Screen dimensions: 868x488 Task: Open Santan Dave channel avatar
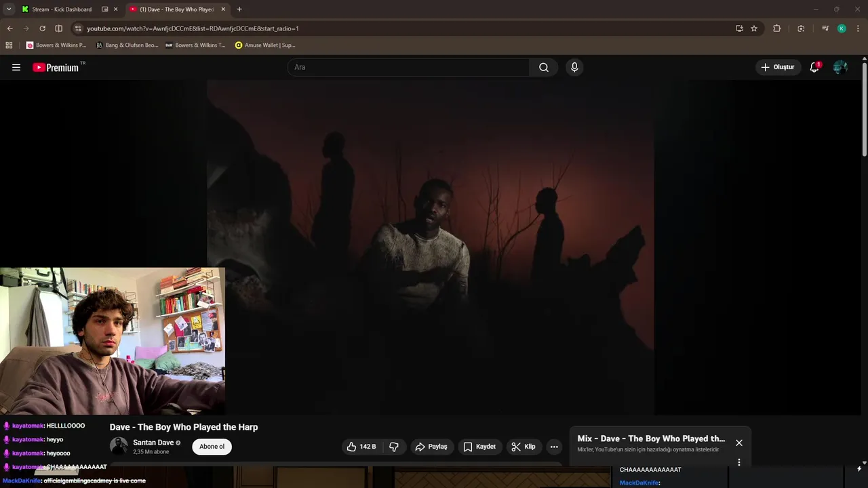[119, 446]
